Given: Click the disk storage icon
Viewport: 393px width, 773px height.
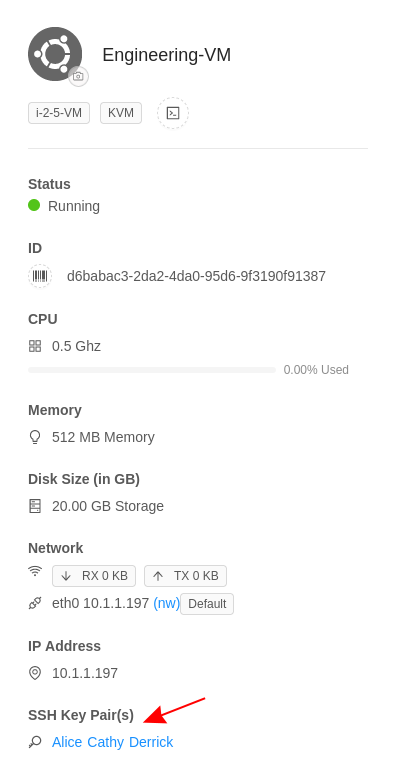Looking at the screenshot, I should [x=35, y=506].
